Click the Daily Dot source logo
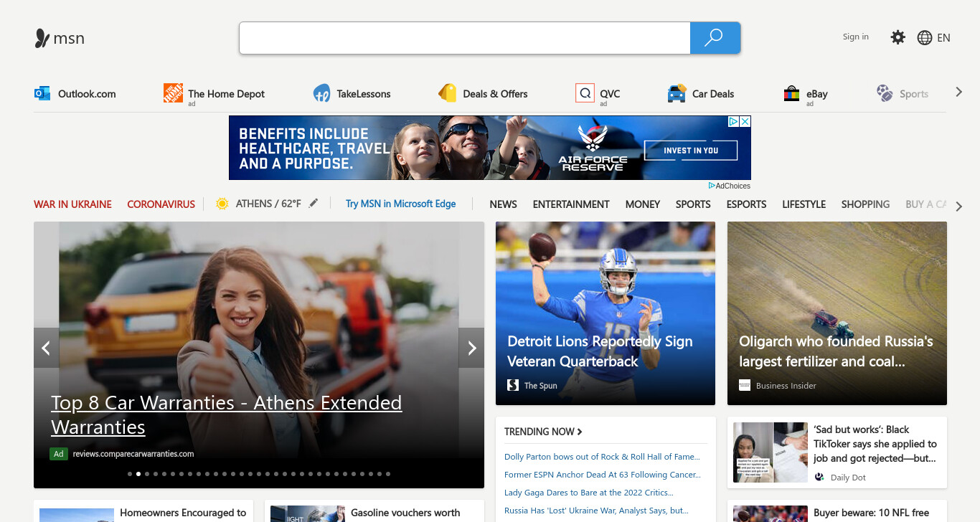Viewport: 980px width, 522px height. pos(819,477)
